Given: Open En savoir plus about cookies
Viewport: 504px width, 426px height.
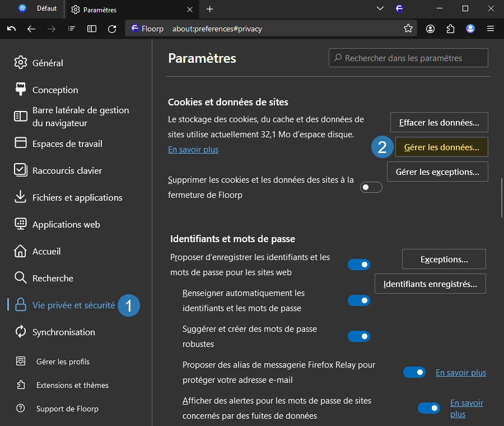Looking at the screenshot, I should (x=193, y=150).
